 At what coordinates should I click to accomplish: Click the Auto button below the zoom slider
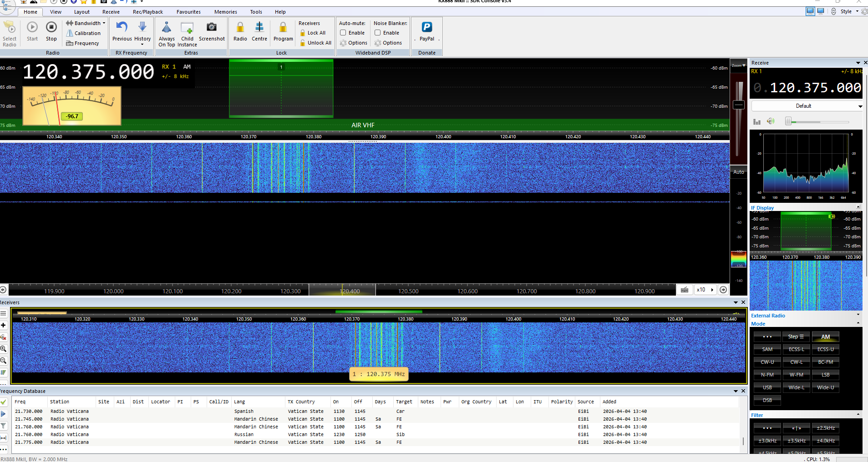point(739,172)
